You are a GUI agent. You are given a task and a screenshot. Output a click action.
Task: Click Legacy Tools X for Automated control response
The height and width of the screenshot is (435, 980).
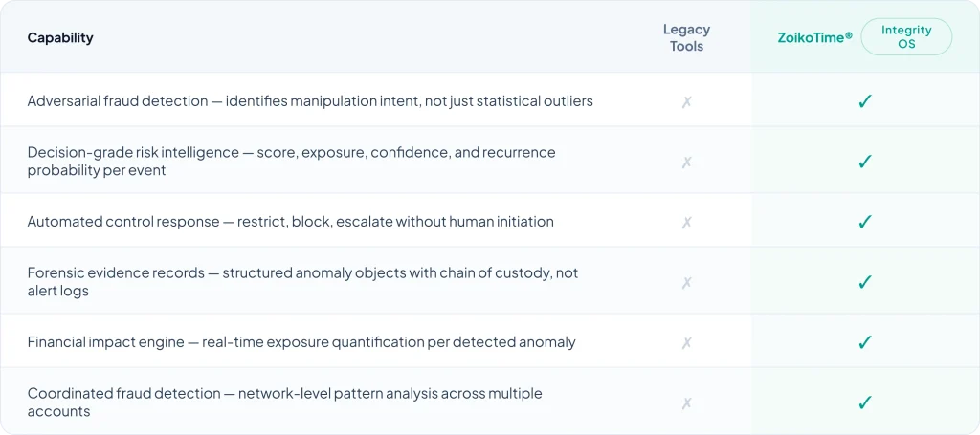(x=686, y=222)
